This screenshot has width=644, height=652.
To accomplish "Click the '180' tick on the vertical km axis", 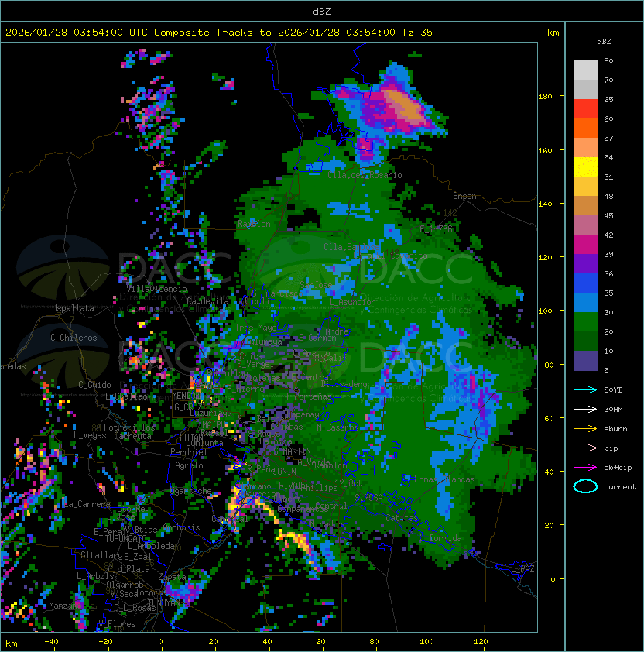I will [x=545, y=97].
